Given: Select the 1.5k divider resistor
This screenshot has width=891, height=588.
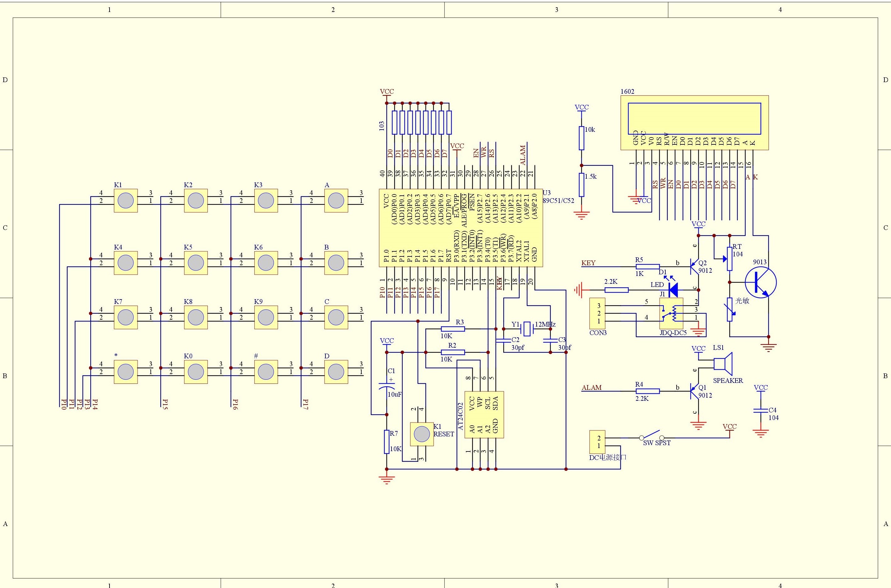Looking at the screenshot, I should (582, 184).
